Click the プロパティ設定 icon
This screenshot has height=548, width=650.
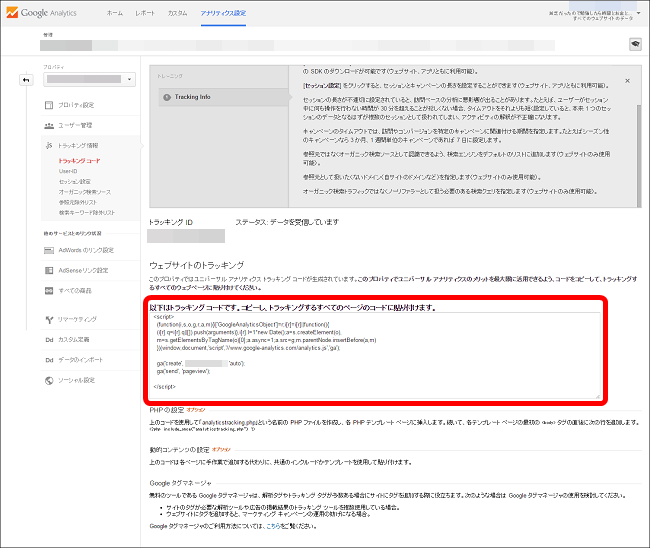[49, 105]
